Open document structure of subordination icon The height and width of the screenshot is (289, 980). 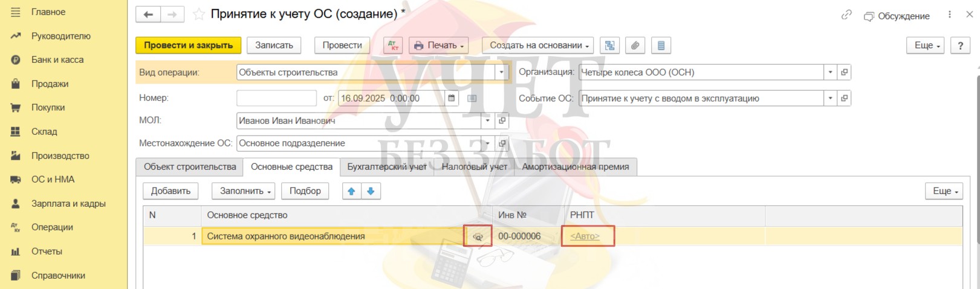(609, 45)
